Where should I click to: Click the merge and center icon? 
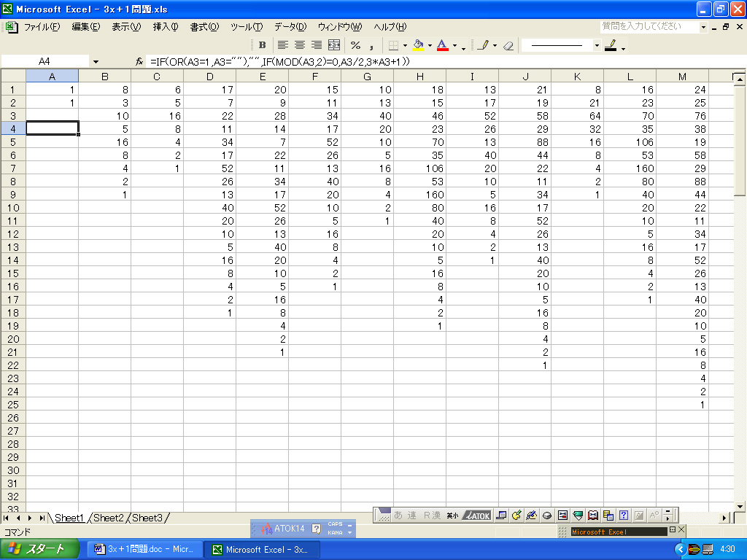335,45
